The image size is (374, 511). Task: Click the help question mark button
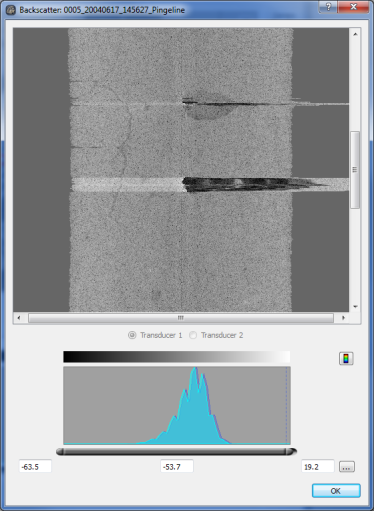328,7
